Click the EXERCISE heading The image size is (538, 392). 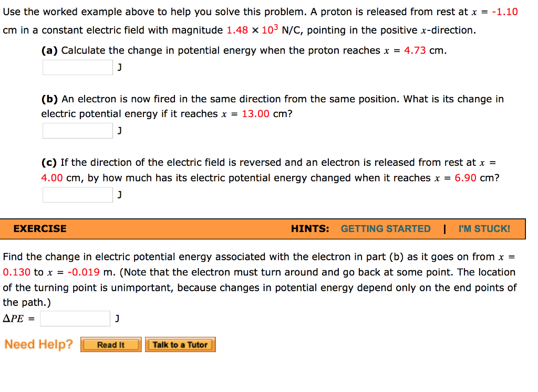coord(39,228)
